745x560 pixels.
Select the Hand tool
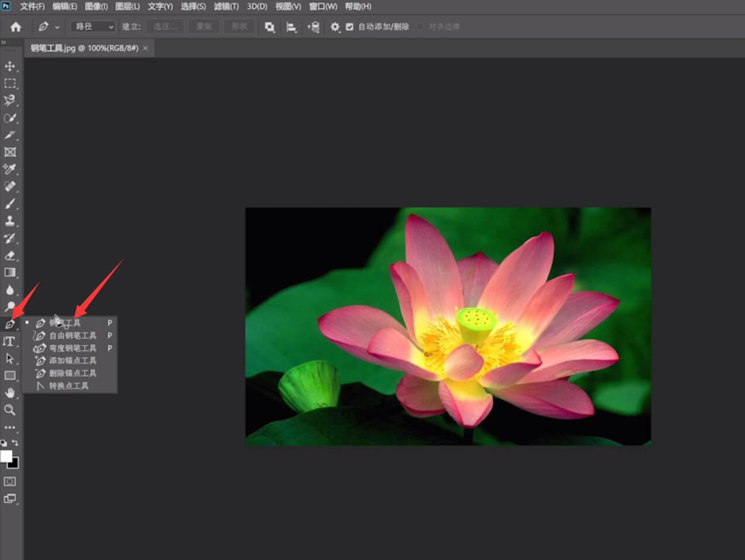(x=10, y=393)
